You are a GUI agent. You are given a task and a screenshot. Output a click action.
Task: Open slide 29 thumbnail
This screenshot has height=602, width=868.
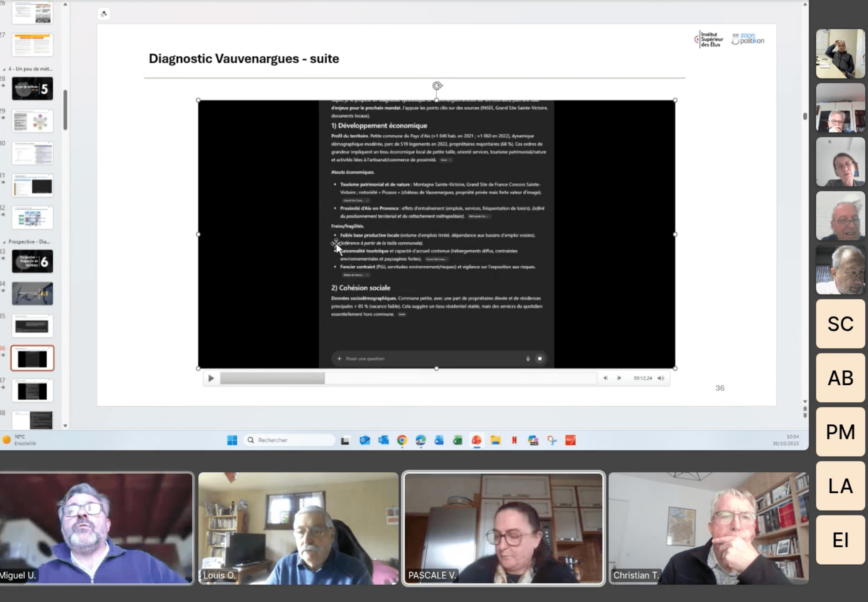click(32, 121)
